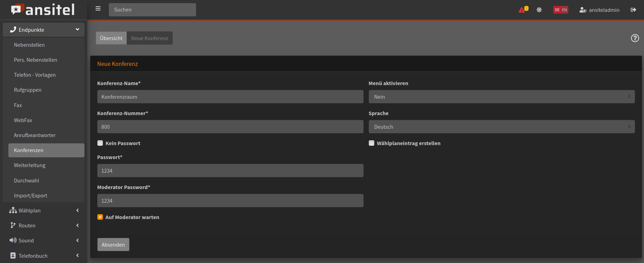Open the help question mark icon
The image size is (644, 263).
coord(635,38)
